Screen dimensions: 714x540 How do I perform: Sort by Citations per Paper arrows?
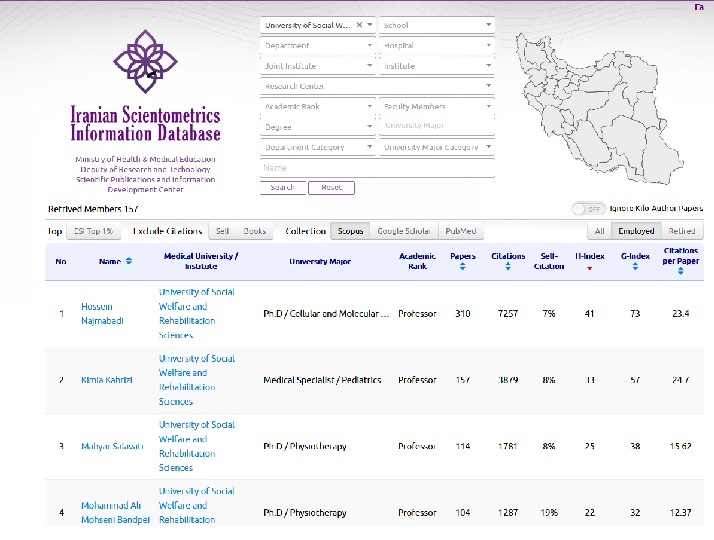click(x=681, y=273)
